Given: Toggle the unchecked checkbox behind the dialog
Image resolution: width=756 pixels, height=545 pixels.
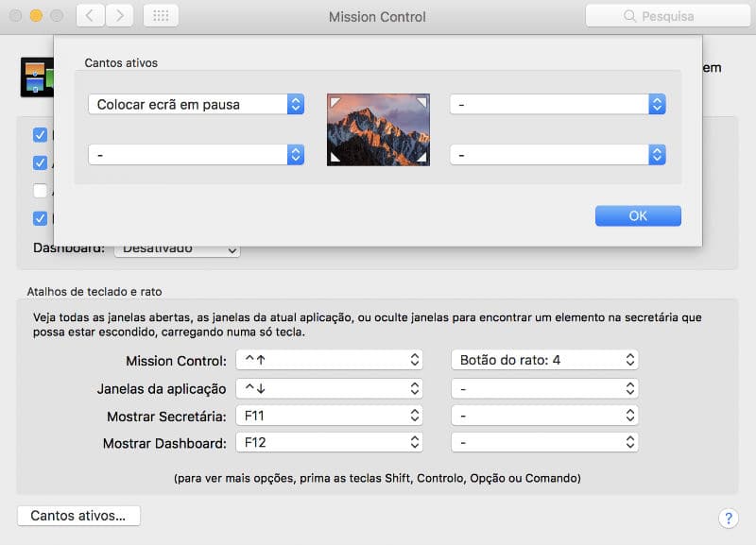Looking at the screenshot, I should (40, 191).
